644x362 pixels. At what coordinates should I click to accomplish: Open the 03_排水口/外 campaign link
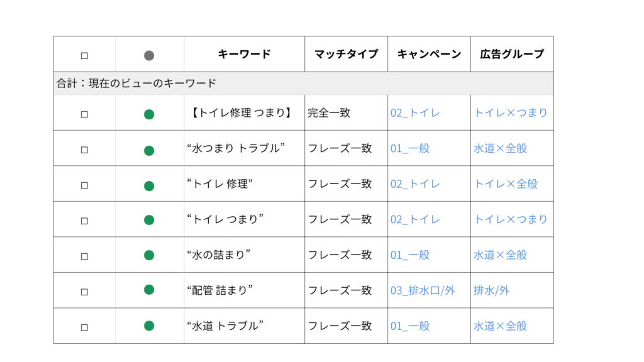point(423,290)
